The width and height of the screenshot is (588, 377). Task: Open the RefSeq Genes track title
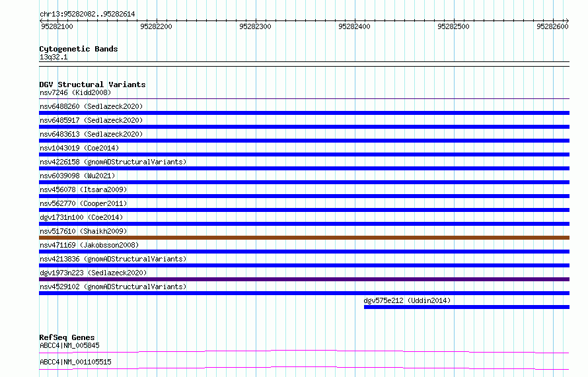[x=67, y=337]
